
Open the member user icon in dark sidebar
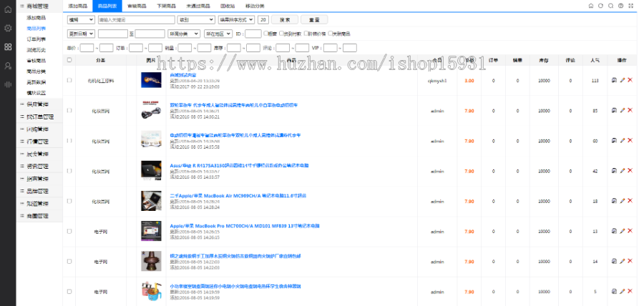pyautogui.click(x=8, y=66)
